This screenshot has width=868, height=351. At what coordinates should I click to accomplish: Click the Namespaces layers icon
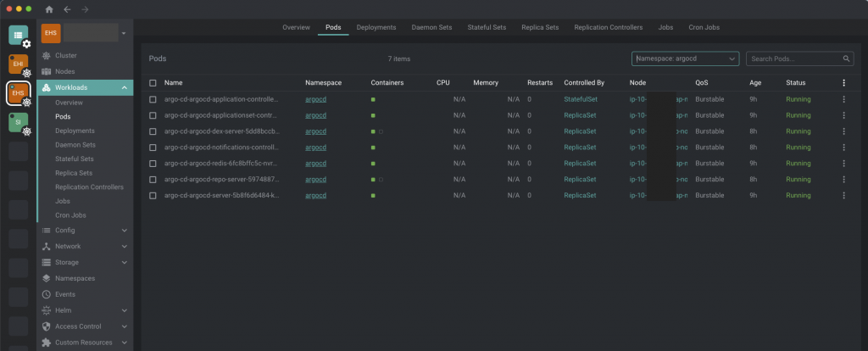[47, 278]
